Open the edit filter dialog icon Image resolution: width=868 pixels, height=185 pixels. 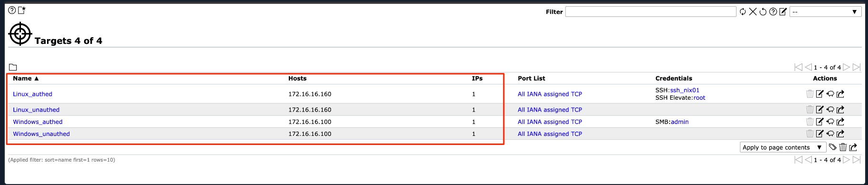[783, 11]
